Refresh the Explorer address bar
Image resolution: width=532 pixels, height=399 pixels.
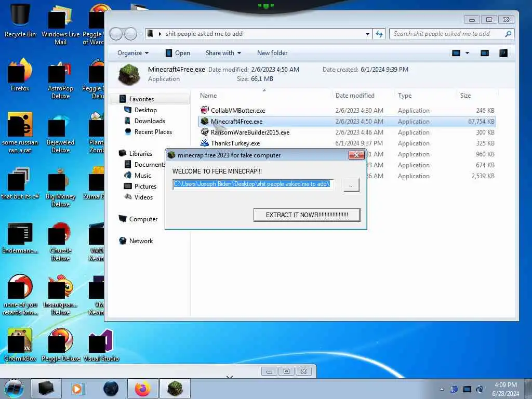tap(379, 34)
